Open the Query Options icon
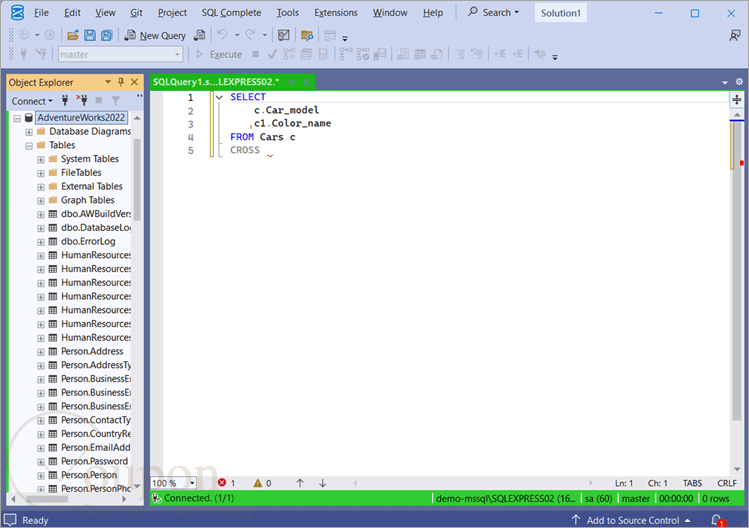The image size is (749, 528). point(306,54)
